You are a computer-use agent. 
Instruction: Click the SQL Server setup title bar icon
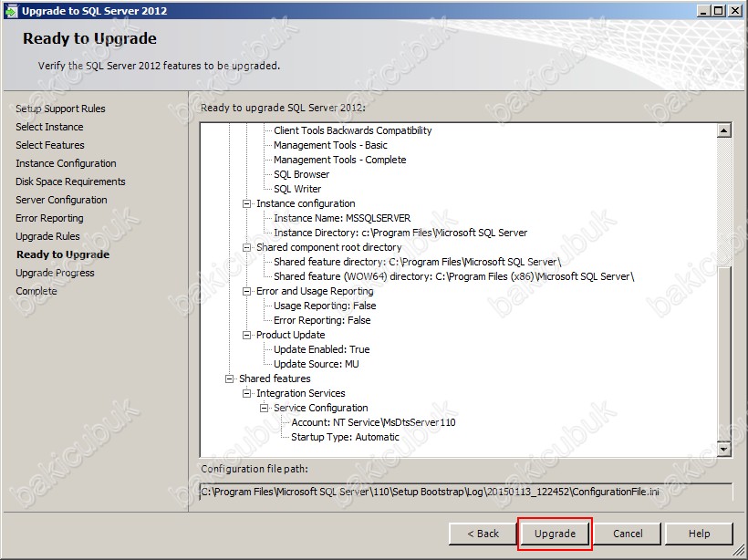[x=11, y=11]
